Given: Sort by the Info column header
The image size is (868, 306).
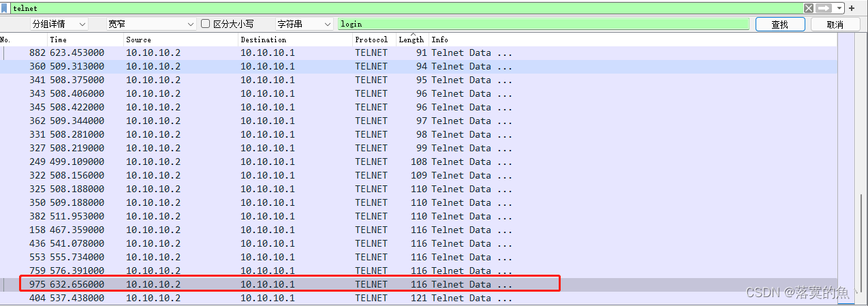Looking at the screenshot, I should (632, 40).
